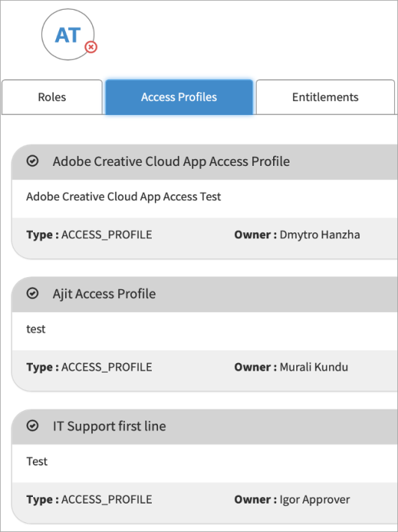The width and height of the screenshot is (398, 532).
Task: Click owner name Igor Approver
Action: click(314, 500)
